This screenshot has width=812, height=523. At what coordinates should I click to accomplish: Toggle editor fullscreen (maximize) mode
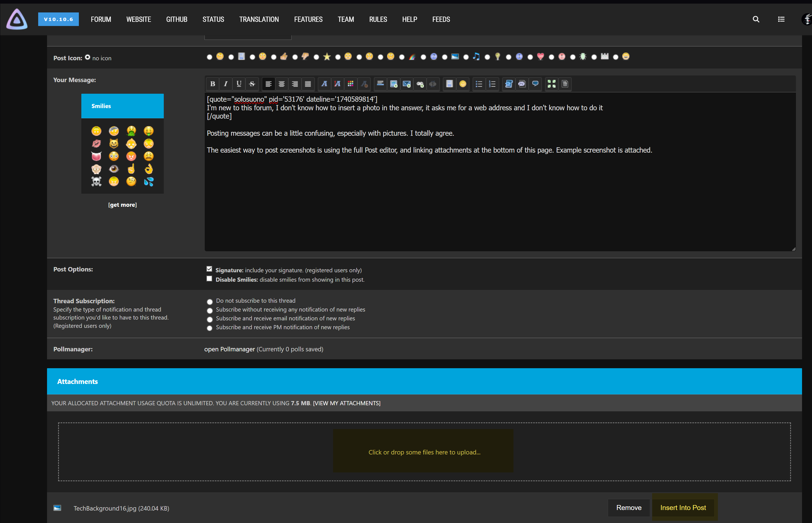tap(551, 84)
